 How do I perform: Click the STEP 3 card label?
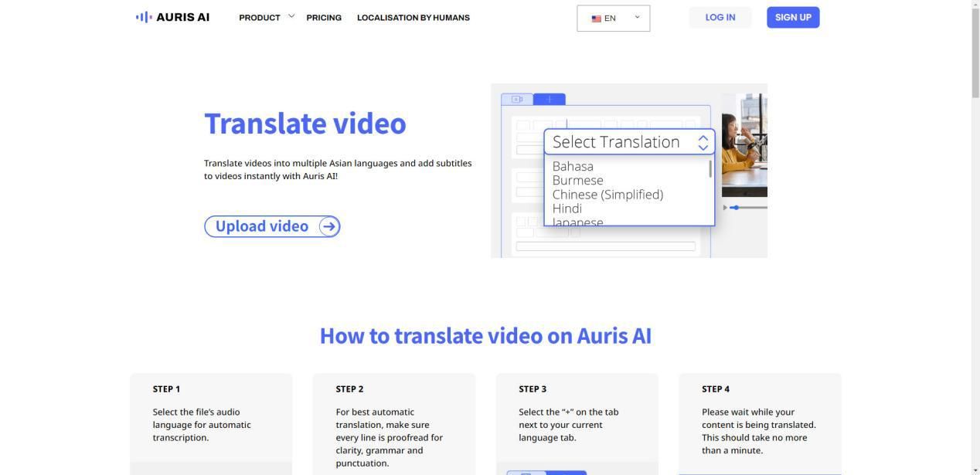pyautogui.click(x=533, y=389)
